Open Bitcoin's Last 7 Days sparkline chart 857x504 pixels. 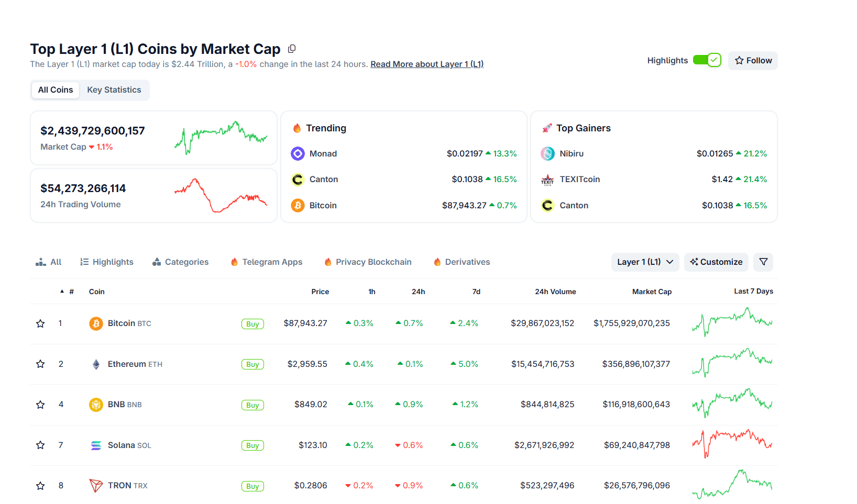(732, 322)
